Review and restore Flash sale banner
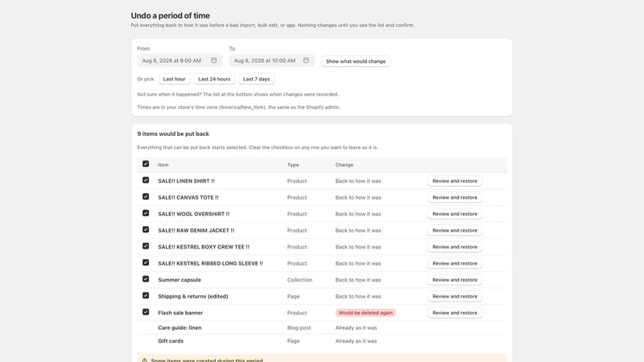 (x=455, y=313)
